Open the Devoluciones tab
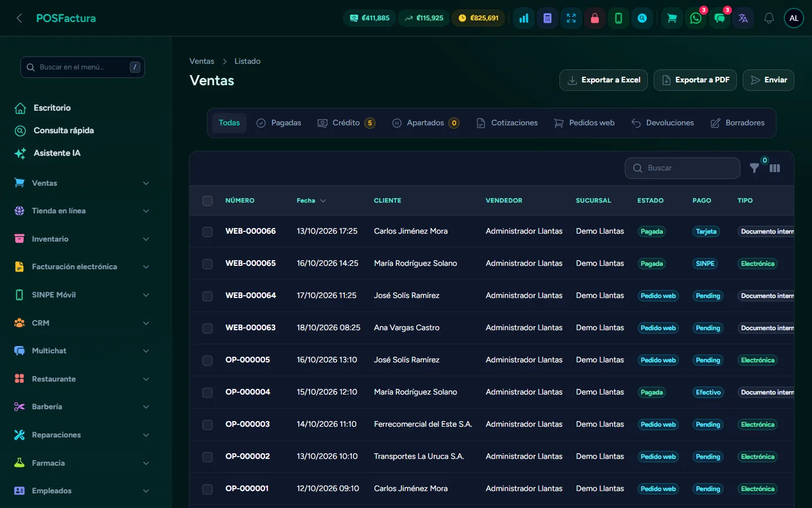Viewport: 812px width, 508px height. click(663, 123)
